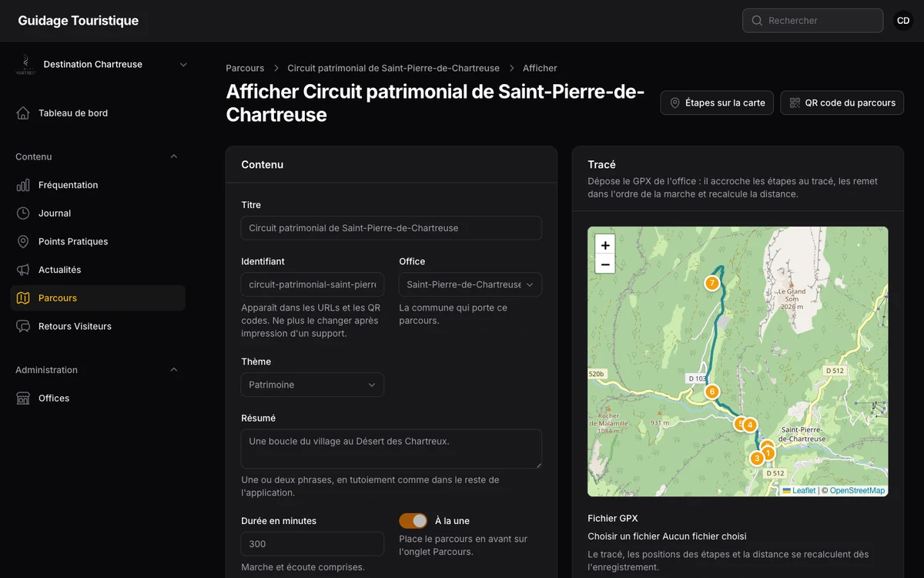The image size is (924, 578).
Task: Zoom out on the map
Action: coord(605,264)
